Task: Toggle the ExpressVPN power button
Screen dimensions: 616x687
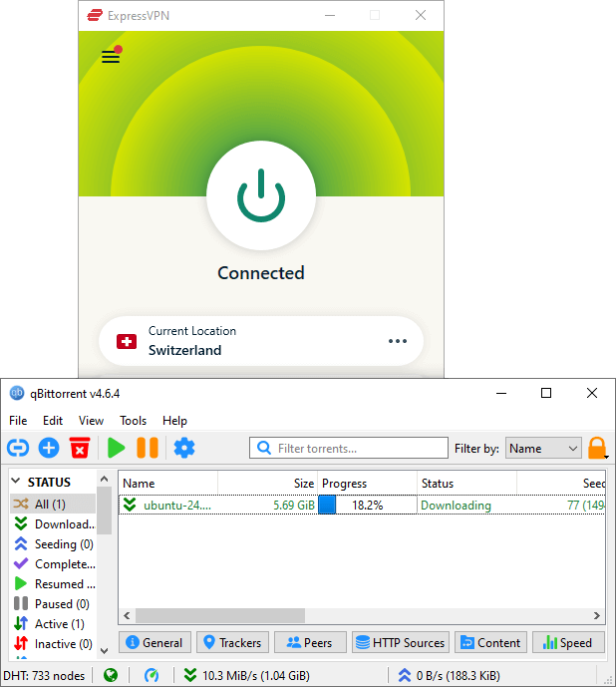Action: [x=261, y=195]
